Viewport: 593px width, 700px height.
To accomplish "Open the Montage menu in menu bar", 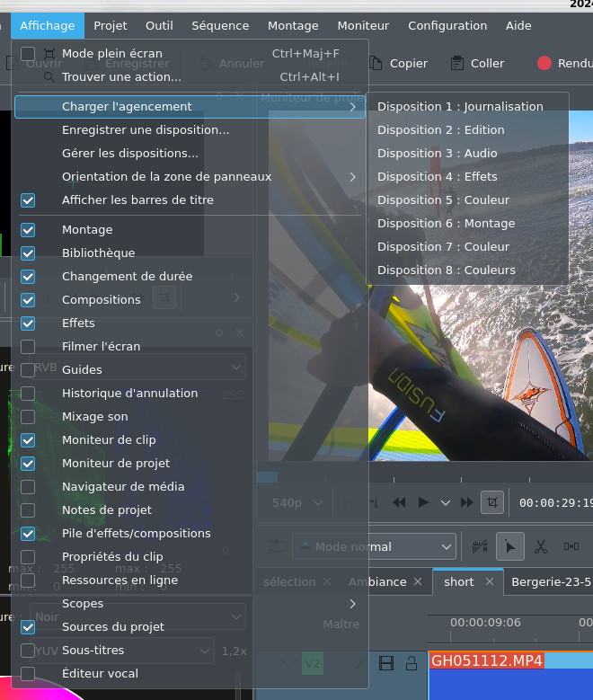I will [x=293, y=26].
